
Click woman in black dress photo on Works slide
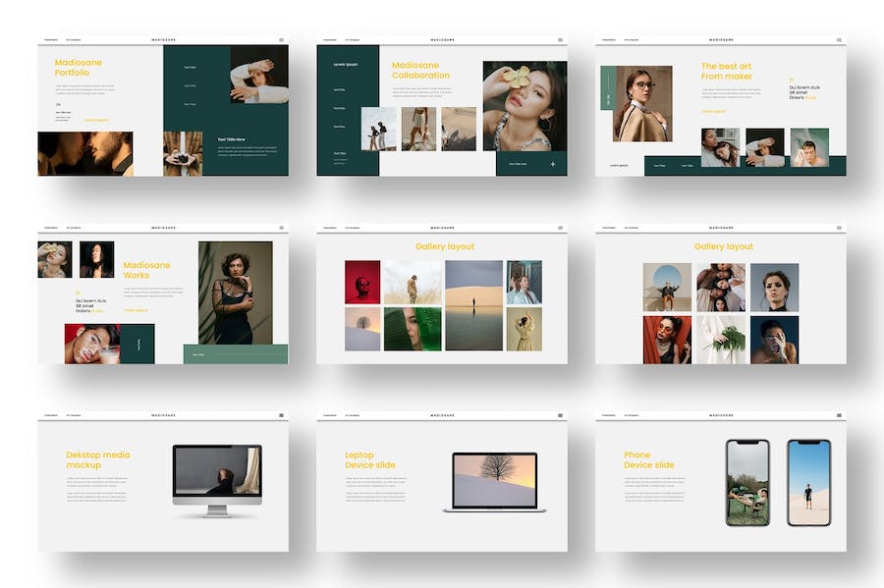[235, 293]
